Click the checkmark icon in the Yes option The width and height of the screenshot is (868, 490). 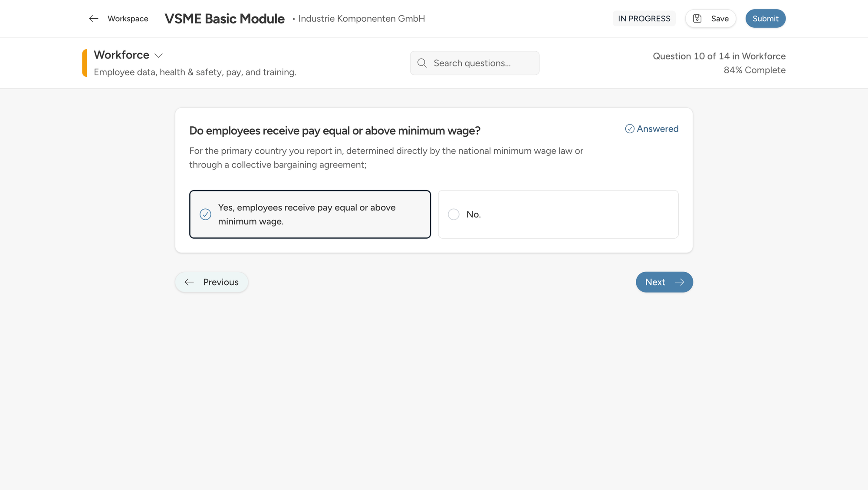click(x=205, y=214)
